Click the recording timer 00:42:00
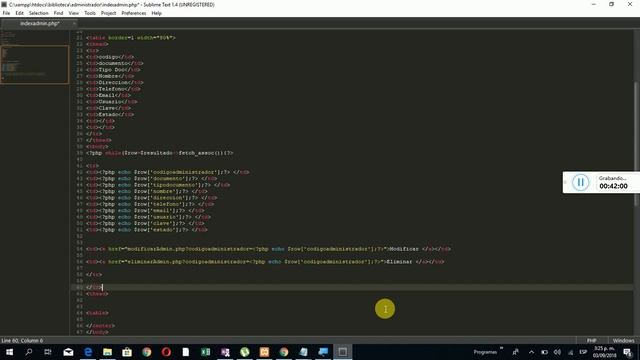This screenshot has width=640, height=360. [613, 186]
